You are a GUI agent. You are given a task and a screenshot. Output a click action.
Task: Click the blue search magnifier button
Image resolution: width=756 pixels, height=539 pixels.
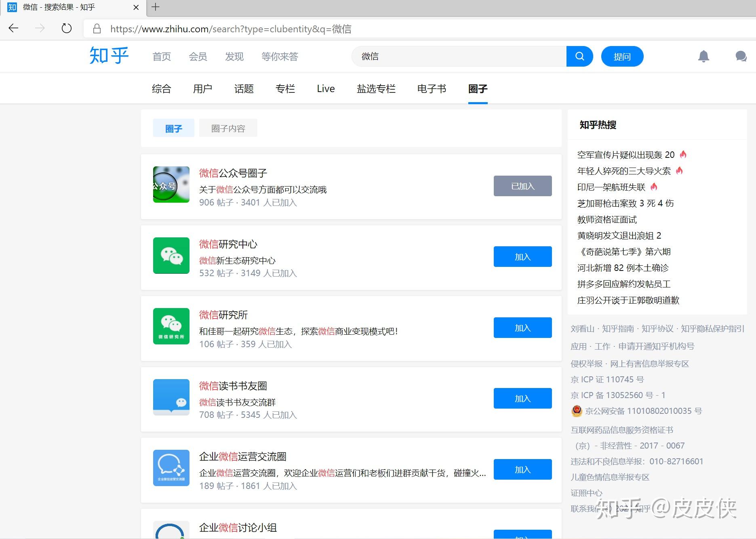[579, 57]
